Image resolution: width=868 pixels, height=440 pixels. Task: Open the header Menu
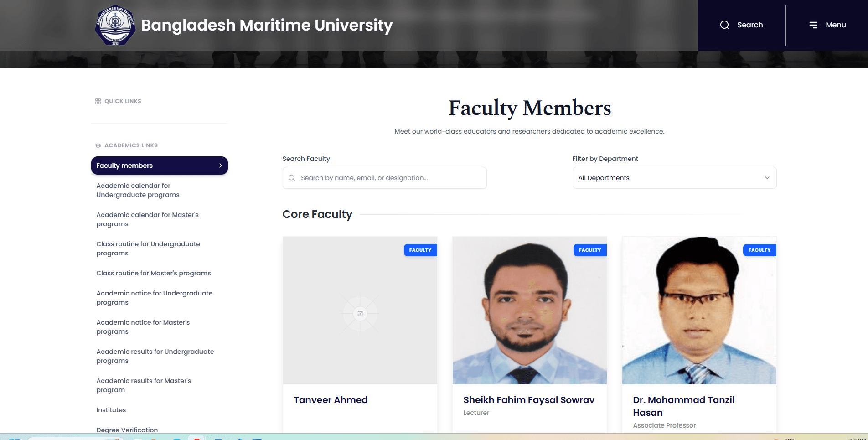click(827, 25)
